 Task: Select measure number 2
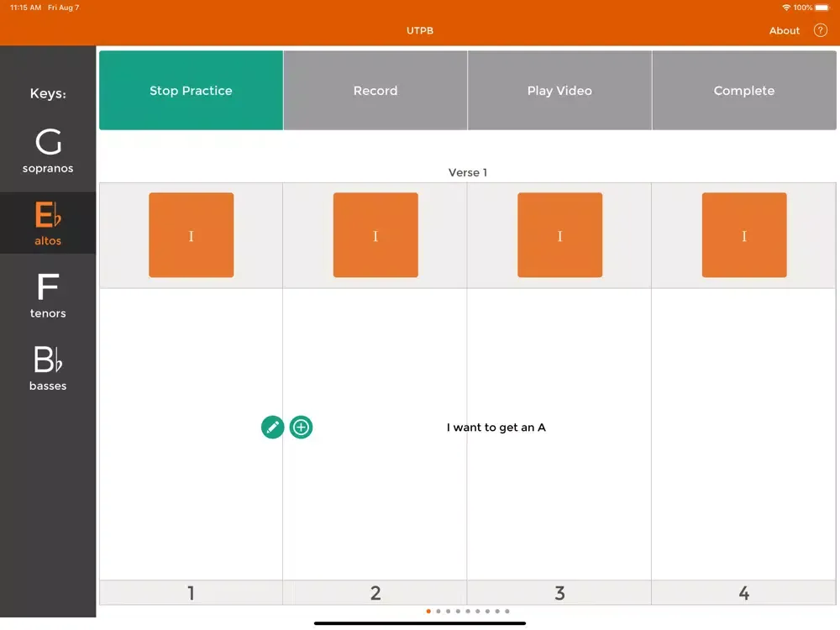[x=375, y=592]
